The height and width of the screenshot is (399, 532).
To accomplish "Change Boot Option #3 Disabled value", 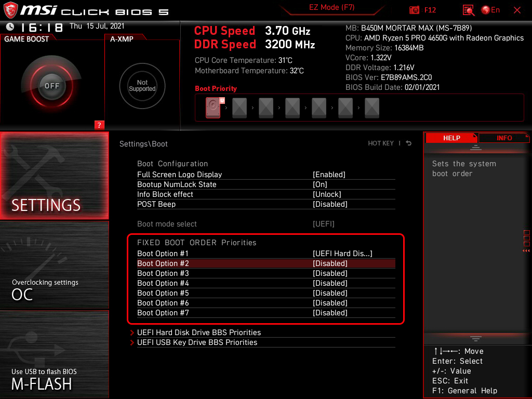I will click(x=330, y=273).
